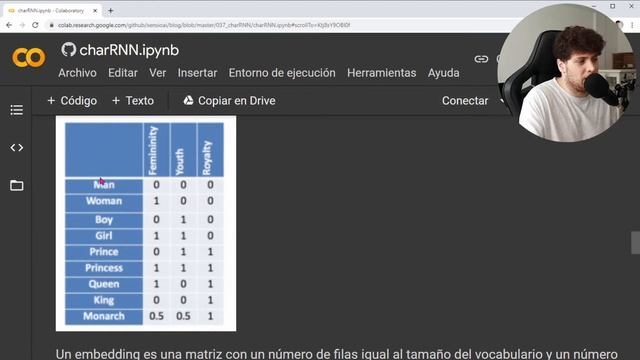640x360 pixels.
Task: Open a new browser tab with plus
Action: pyautogui.click(x=111, y=11)
